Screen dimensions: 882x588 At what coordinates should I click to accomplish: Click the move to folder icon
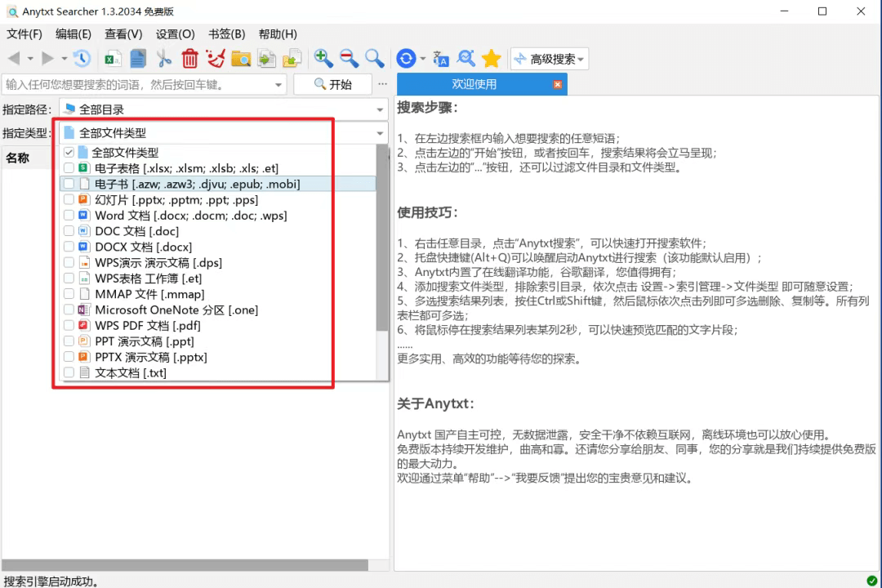coord(292,59)
